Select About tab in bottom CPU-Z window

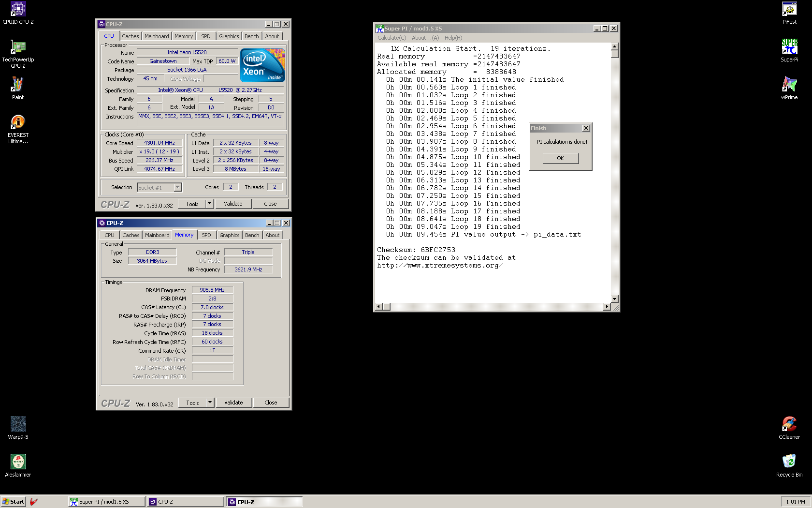pyautogui.click(x=273, y=235)
